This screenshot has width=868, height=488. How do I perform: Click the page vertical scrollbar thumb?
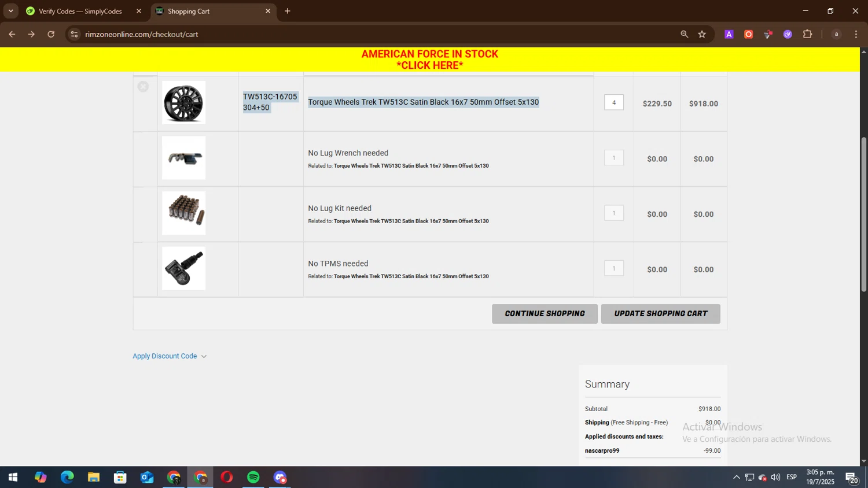(864, 214)
